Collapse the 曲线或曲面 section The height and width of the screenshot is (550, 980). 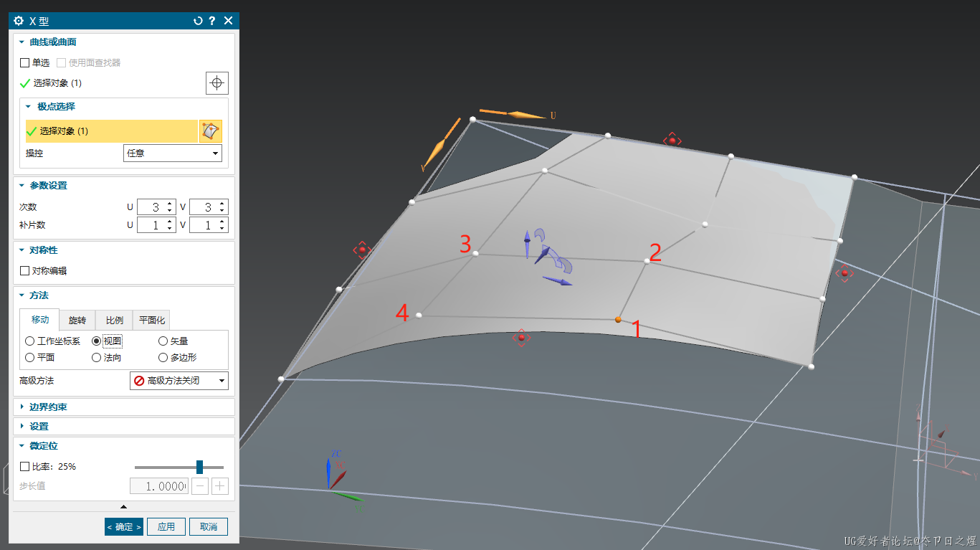pyautogui.click(x=22, y=42)
